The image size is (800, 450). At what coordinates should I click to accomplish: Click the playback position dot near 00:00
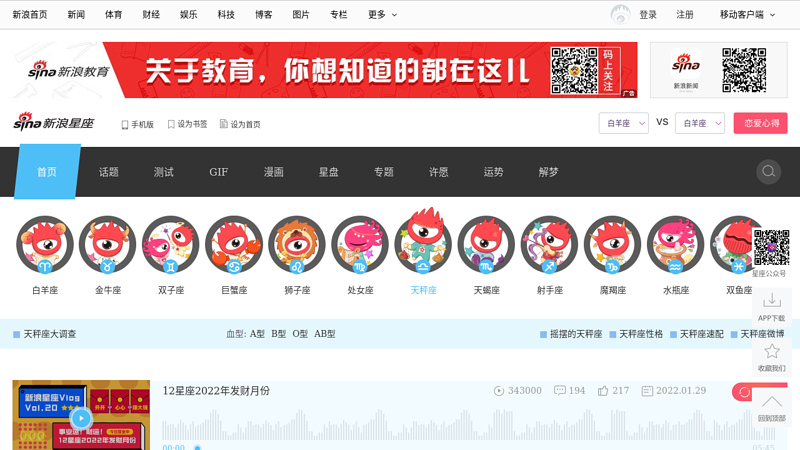197,447
